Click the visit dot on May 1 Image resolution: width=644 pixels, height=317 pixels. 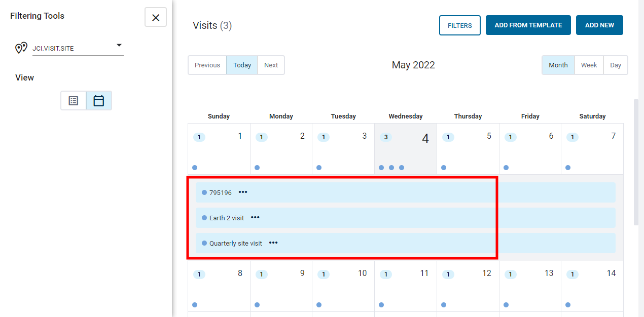[195, 168]
